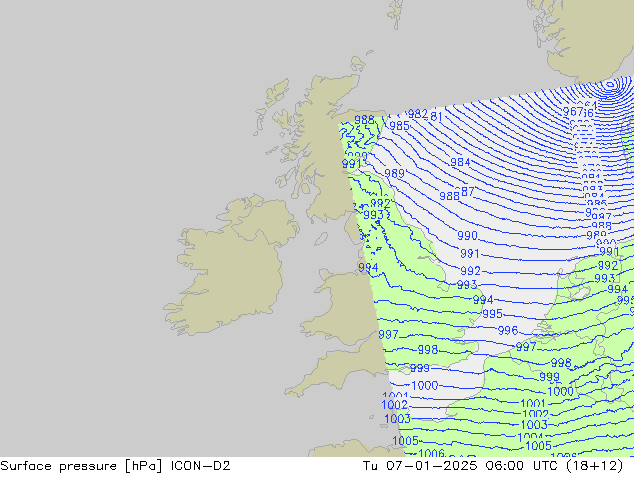Click the 992 label over the Netherlands
Viewport: 634px width, 490px height.
pyautogui.click(x=608, y=266)
